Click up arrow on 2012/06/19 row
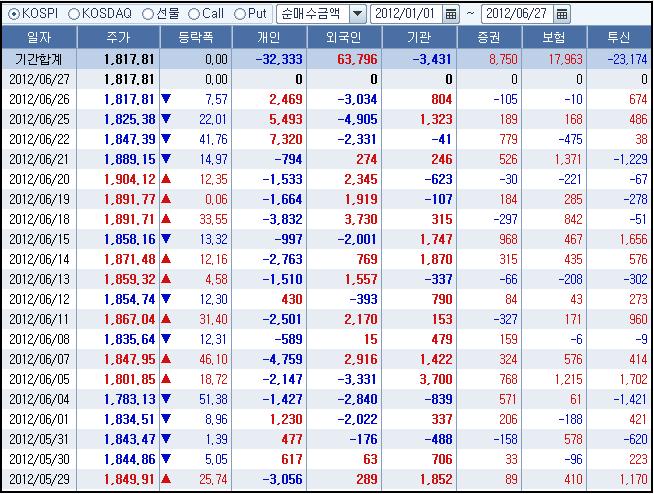This screenshot has height=494, width=654. click(166, 199)
